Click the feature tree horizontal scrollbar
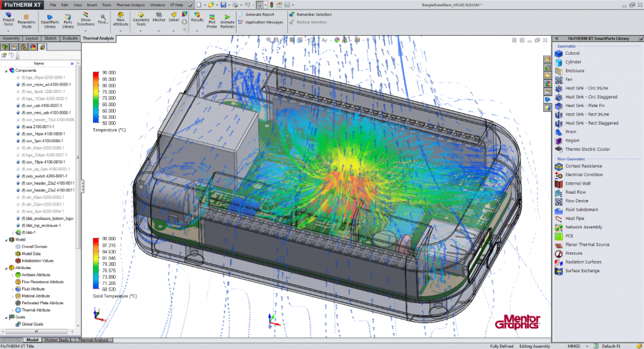 tap(37, 331)
